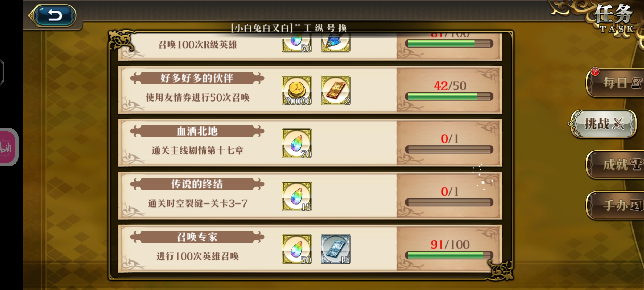Select the 挑战 challenge tab
The image size is (644, 290).
pyautogui.click(x=604, y=124)
